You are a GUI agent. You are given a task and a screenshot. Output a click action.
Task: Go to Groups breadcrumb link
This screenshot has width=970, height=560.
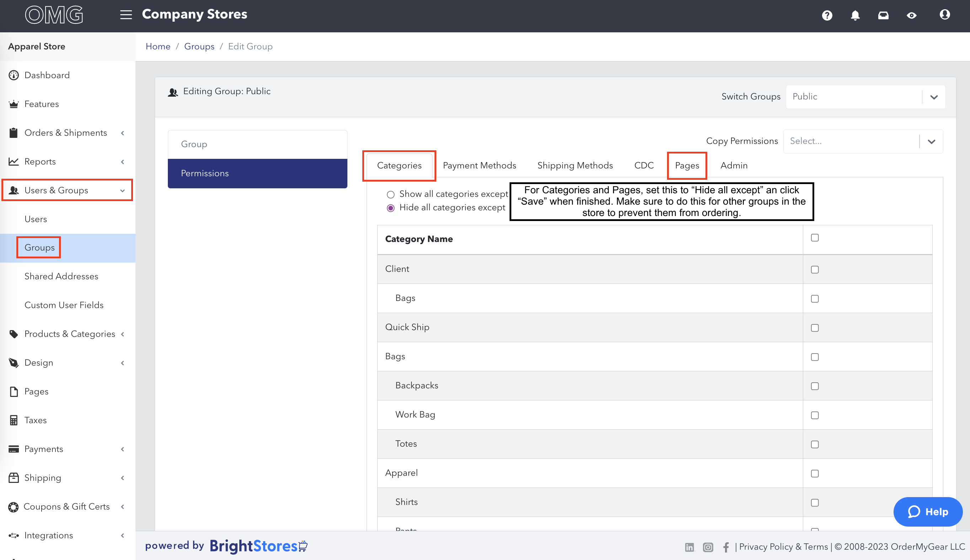coord(199,46)
